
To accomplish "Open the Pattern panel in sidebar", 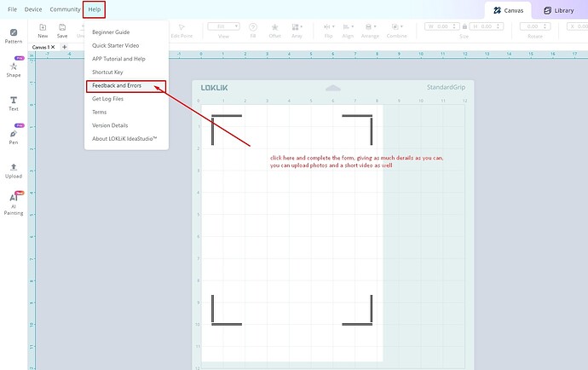I will pyautogui.click(x=14, y=36).
